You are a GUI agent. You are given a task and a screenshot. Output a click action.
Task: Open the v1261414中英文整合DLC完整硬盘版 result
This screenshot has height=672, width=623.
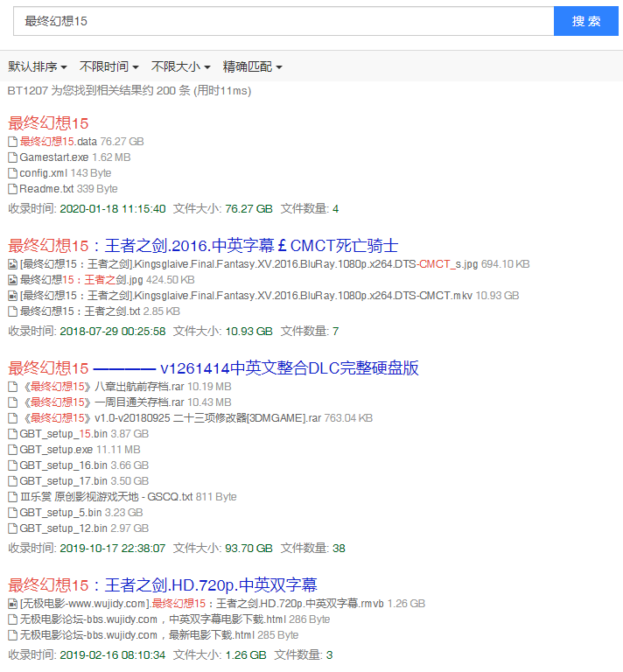(x=213, y=368)
